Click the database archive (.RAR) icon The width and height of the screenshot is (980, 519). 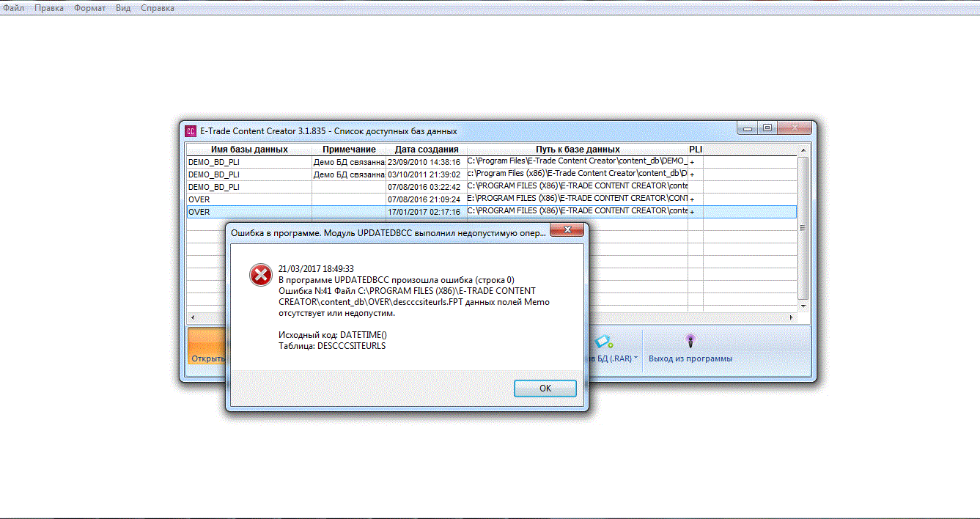pos(604,341)
